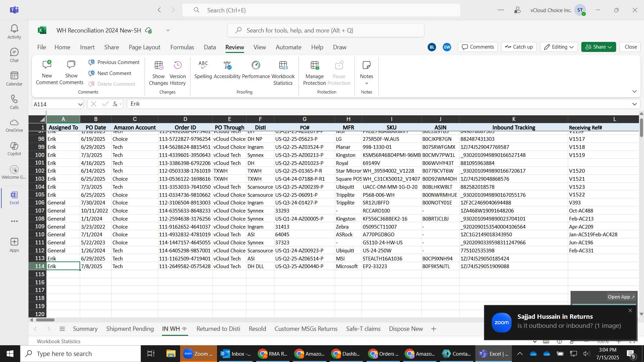The height and width of the screenshot is (362, 644).
Task: Open Task View in taskbar
Action: point(151,354)
